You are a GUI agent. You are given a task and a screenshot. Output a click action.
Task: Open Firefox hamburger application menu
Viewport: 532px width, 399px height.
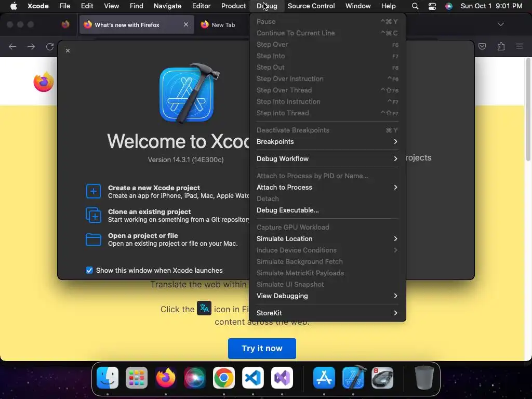click(520, 46)
